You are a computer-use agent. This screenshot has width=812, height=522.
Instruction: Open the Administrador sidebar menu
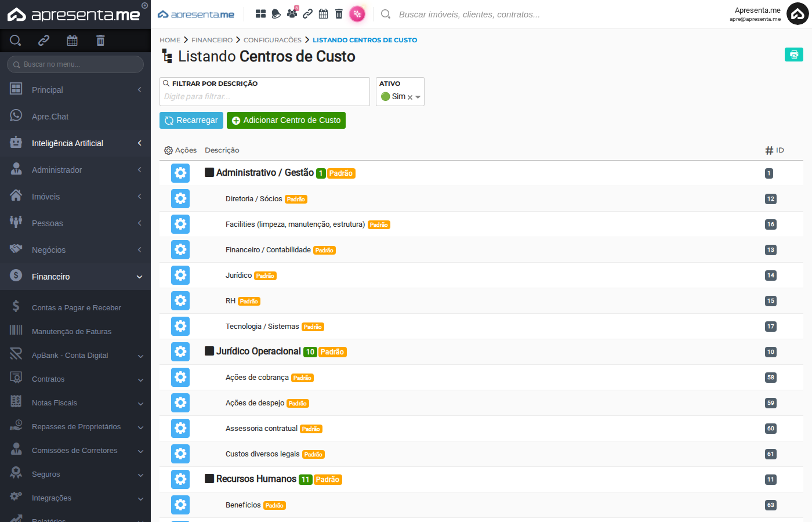tap(75, 170)
